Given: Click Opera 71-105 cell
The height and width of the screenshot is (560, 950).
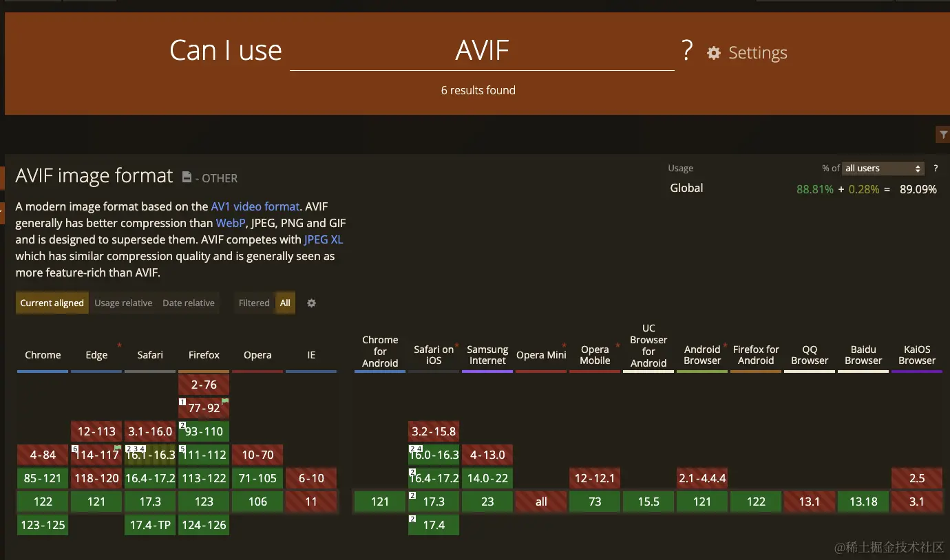Looking at the screenshot, I should [257, 478].
